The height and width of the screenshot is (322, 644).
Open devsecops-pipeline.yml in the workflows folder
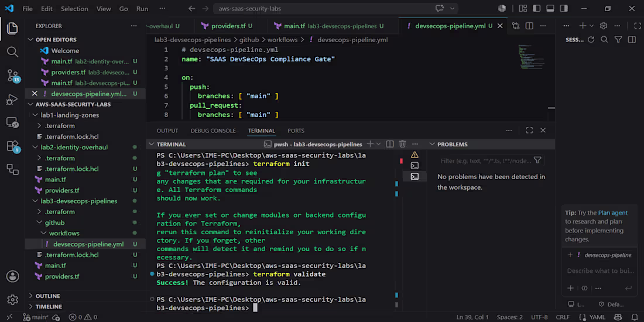(x=85, y=244)
